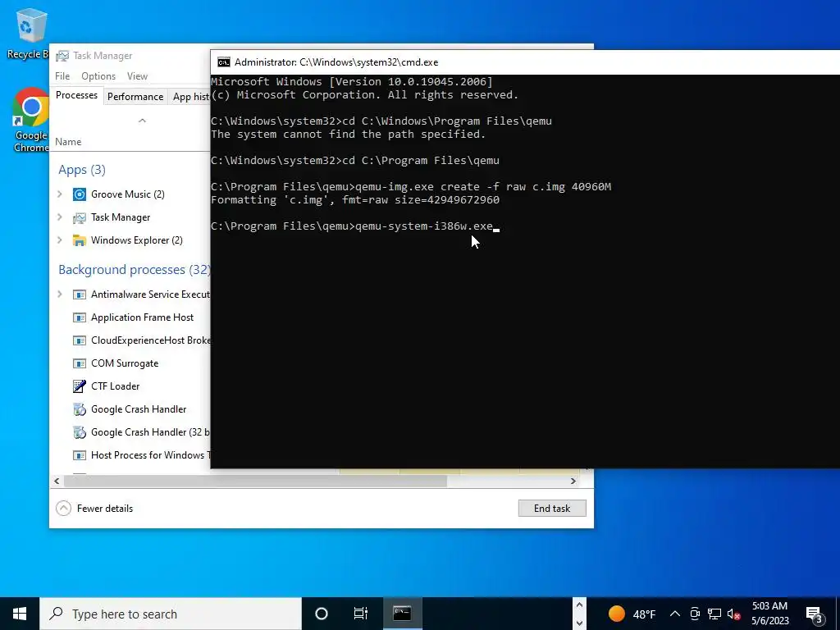The width and height of the screenshot is (840, 630).
Task: Click the Type here to search box
Action: (171, 614)
